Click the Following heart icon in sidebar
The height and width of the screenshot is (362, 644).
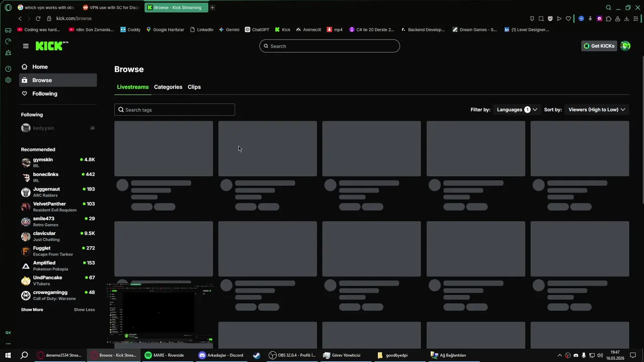pyautogui.click(x=24, y=94)
